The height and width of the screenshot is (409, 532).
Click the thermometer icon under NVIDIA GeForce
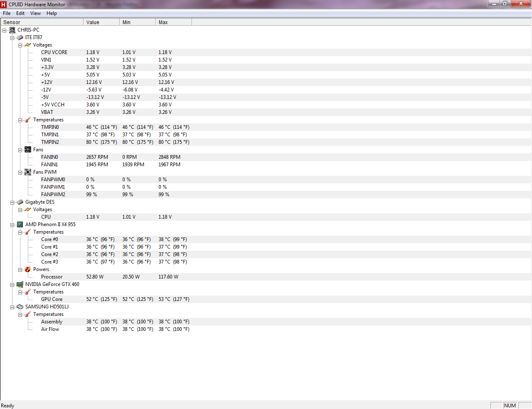tap(28, 292)
